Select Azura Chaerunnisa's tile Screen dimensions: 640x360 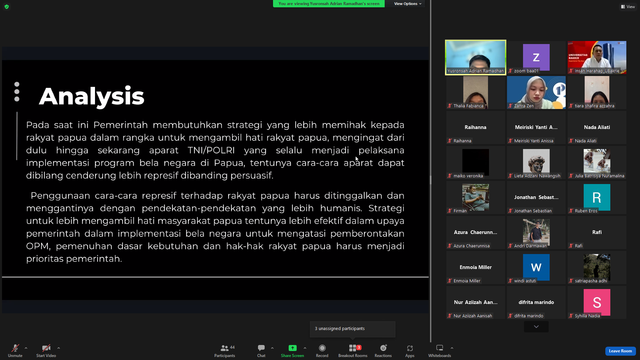tap(476, 233)
